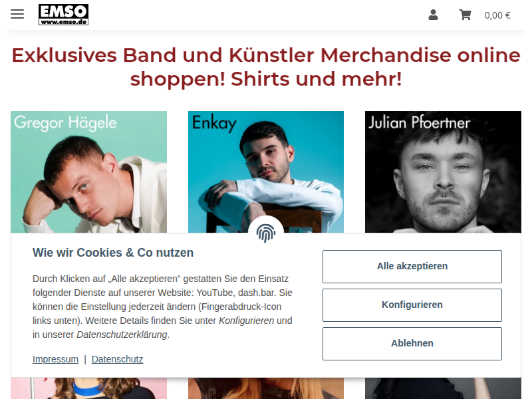Open the user account icon
Viewport: 532px width, 399px height.
point(433,15)
